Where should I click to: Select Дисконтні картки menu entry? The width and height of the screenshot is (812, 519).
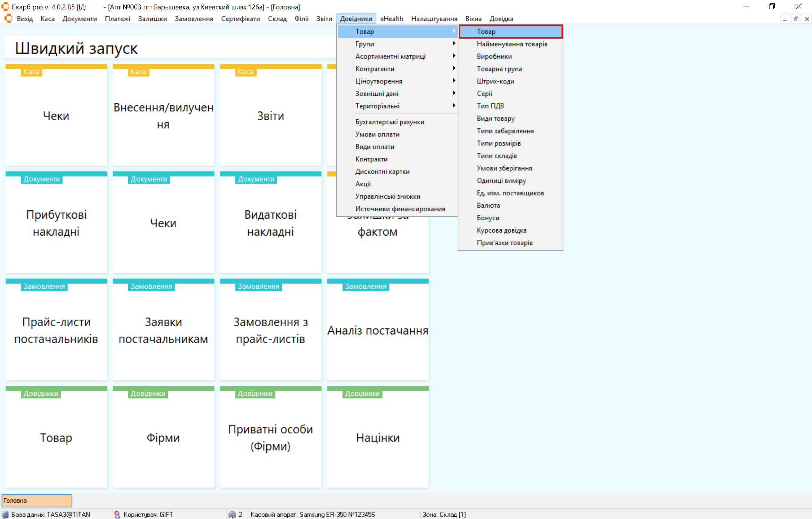click(382, 171)
